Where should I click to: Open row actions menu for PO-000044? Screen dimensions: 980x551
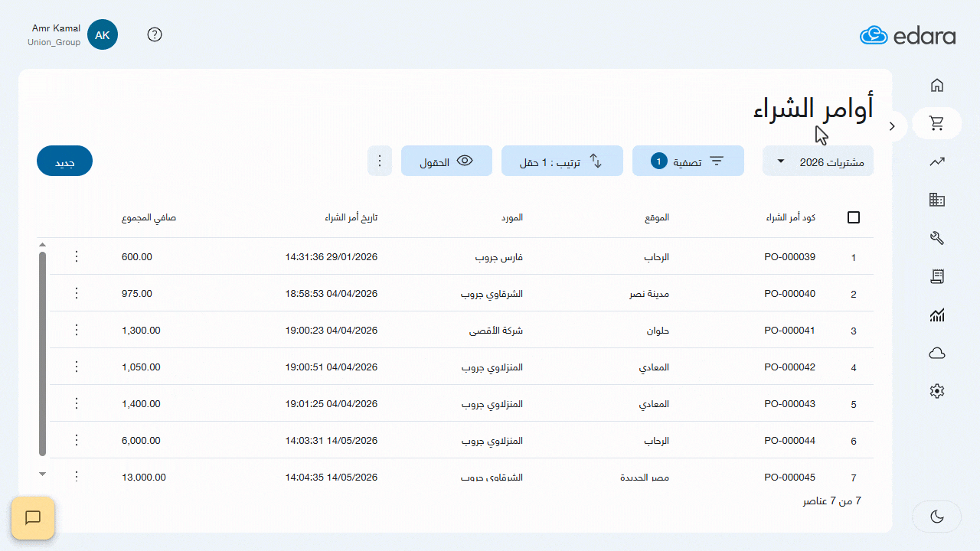(x=76, y=440)
